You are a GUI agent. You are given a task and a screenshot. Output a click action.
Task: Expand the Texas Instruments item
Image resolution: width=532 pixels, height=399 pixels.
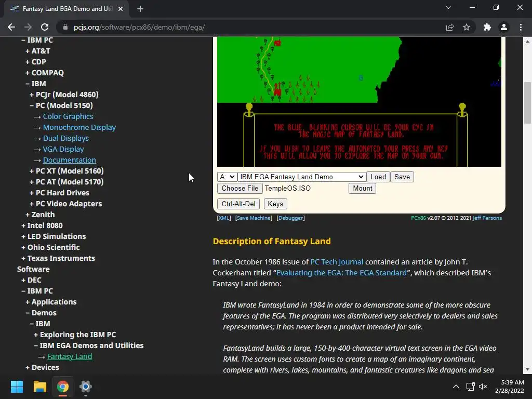point(58,258)
